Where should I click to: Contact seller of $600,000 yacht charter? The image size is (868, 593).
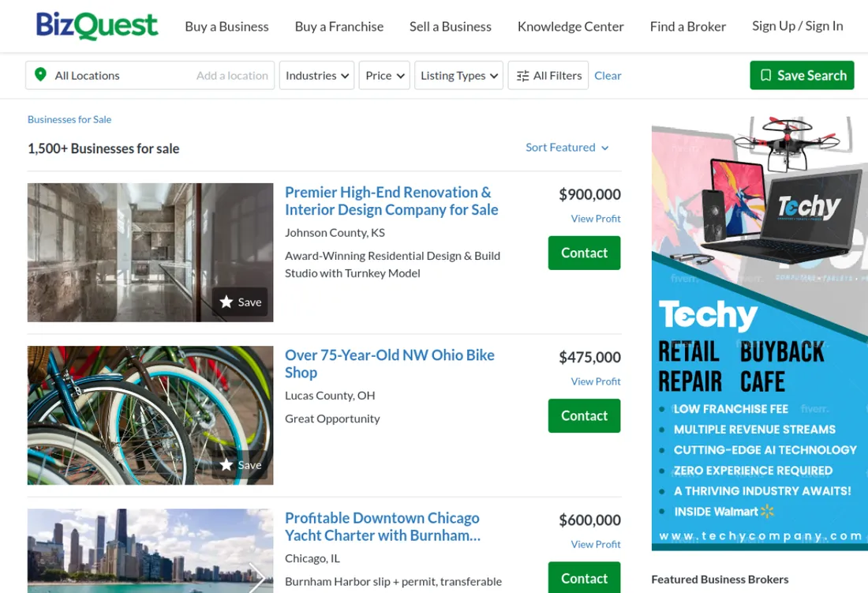[x=585, y=577]
